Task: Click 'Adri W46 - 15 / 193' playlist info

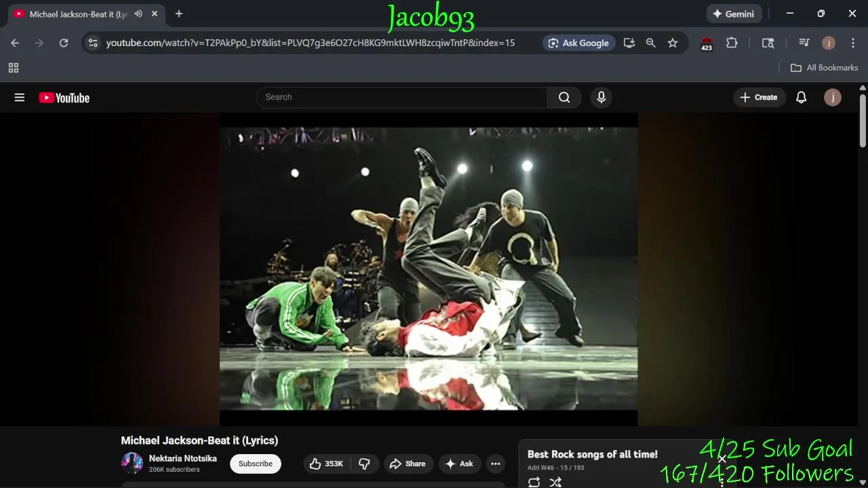Action: (x=556, y=468)
